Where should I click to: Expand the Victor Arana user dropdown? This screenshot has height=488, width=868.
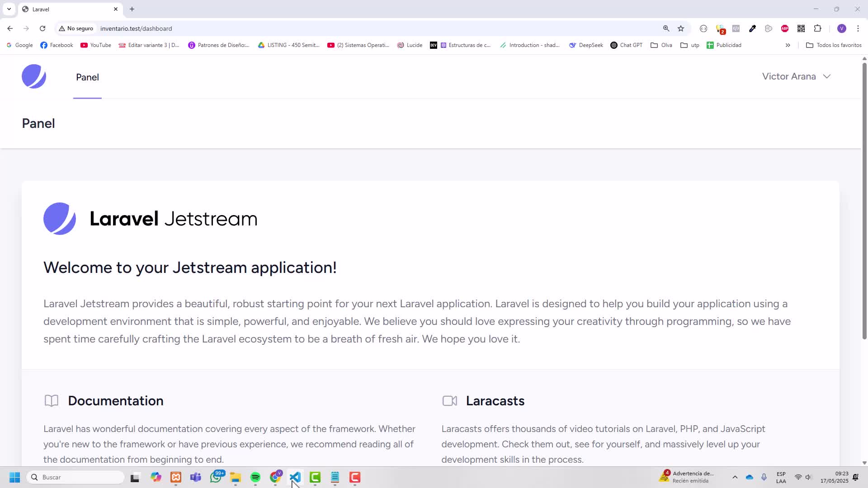(797, 76)
